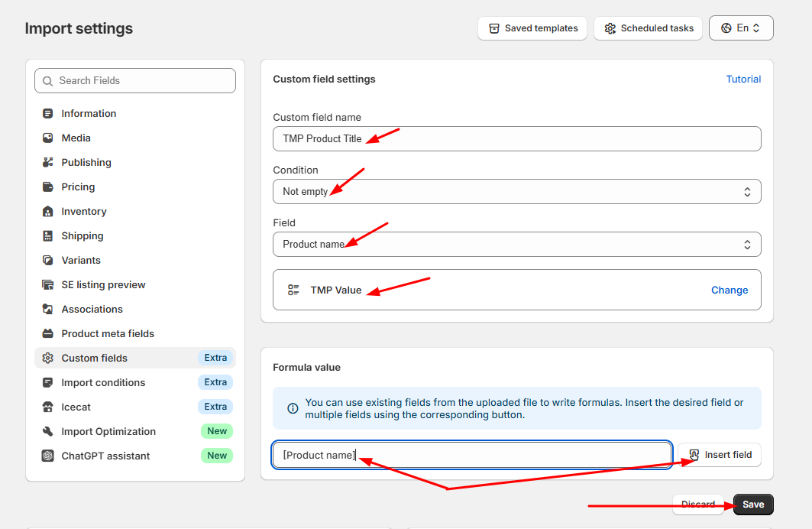Select the Custom fields menu item

pos(135,358)
